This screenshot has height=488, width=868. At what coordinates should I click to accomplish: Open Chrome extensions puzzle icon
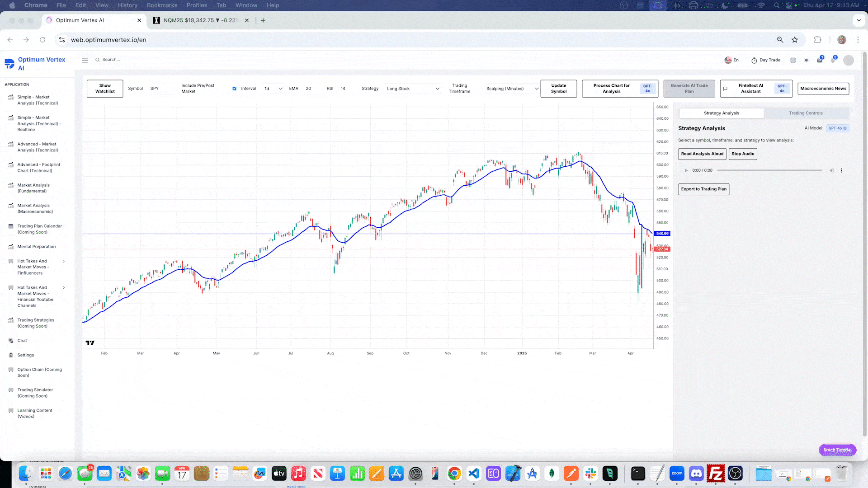point(817,40)
